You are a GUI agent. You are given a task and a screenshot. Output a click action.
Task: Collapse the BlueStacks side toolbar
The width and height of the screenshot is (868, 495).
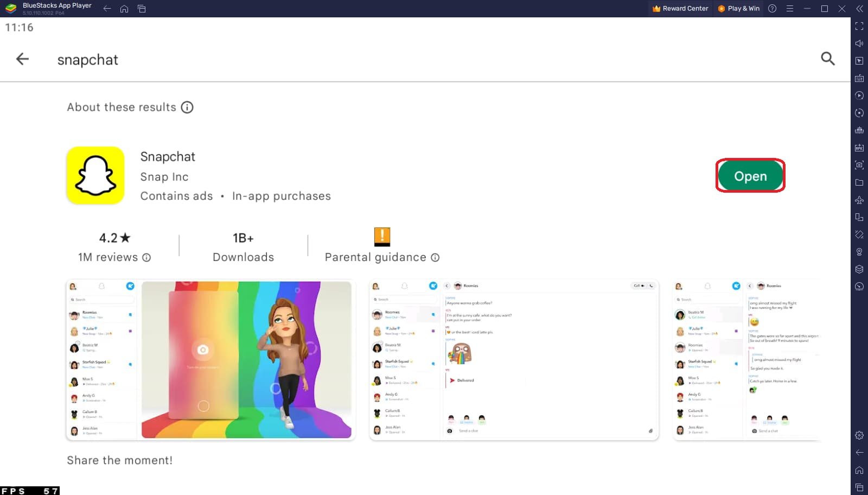pos(859,8)
